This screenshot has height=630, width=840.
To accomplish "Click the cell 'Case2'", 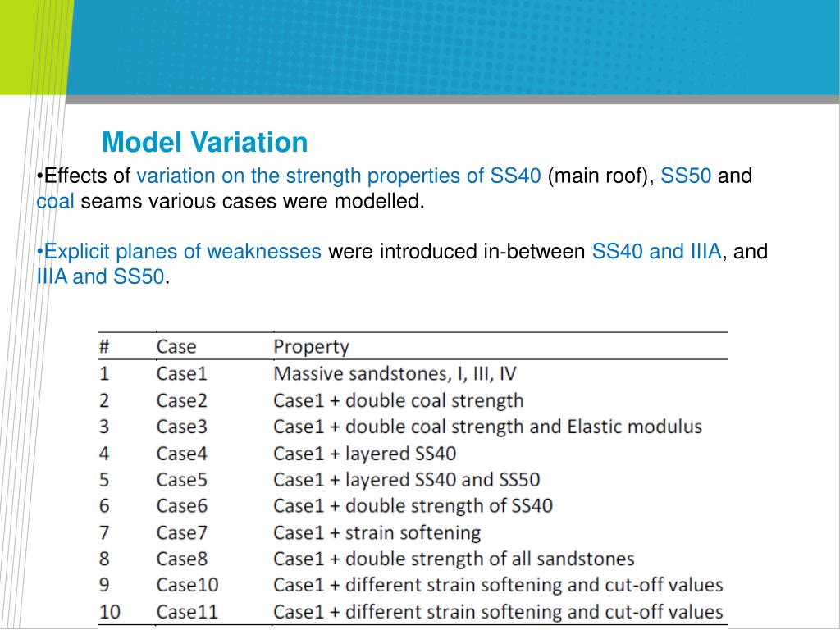I will pos(181,400).
